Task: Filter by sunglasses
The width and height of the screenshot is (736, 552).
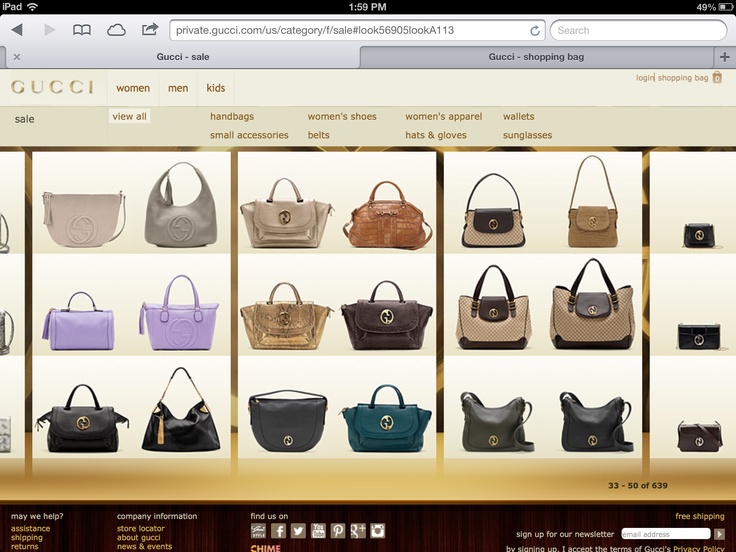Action: coord(527,135)
